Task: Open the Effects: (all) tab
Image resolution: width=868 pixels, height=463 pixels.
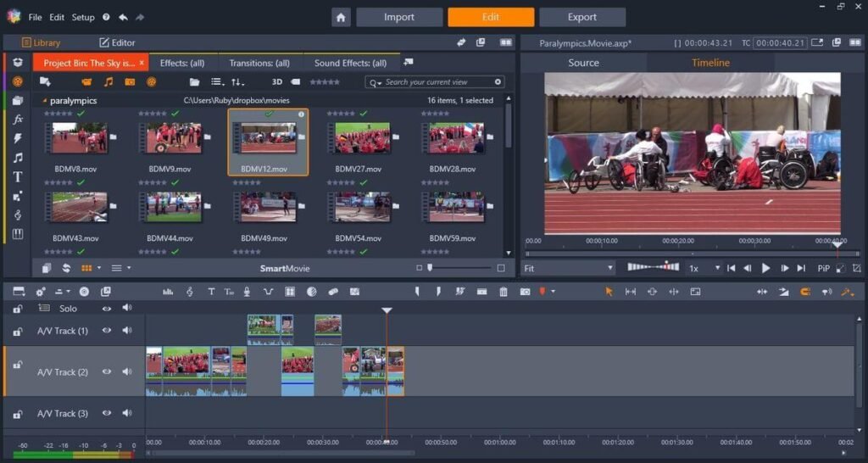Action: pyautogui.click(x=182, y=63)
